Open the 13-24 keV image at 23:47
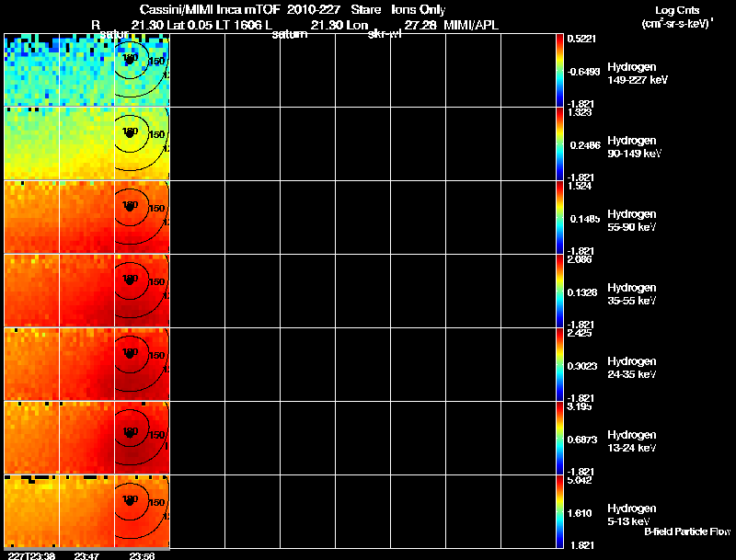 click(x=86, y=438)
